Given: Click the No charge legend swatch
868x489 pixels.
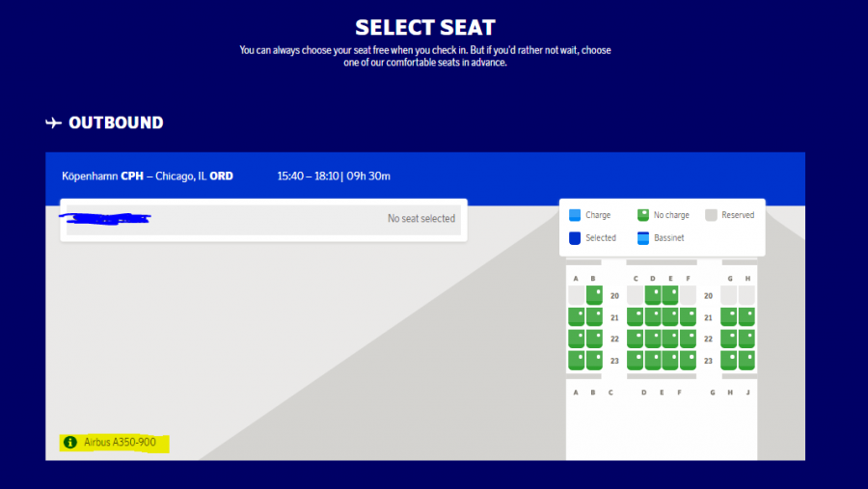Looking at the screenshot, I should (643, 215).
